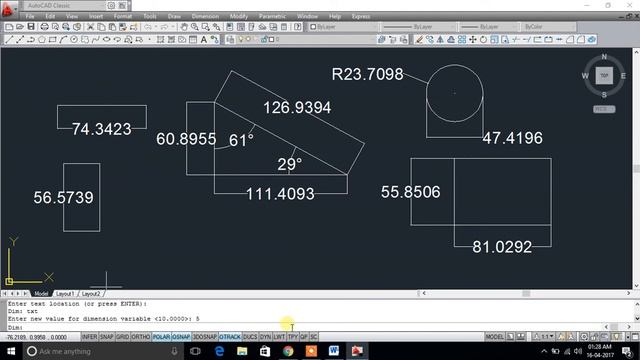Screen dimensions: 640x360
Task: Open the Express menu
Action: pyautogui.click(x=361, y=16)
